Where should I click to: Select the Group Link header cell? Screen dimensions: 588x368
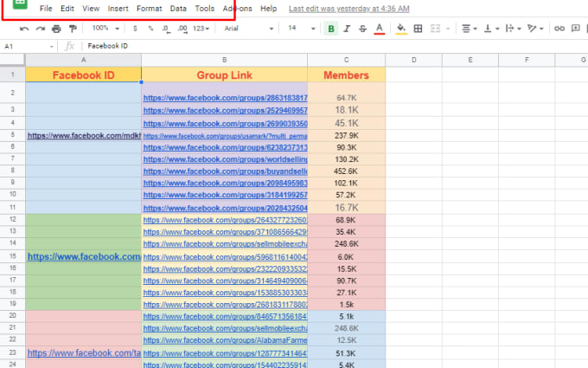point(224,74)
